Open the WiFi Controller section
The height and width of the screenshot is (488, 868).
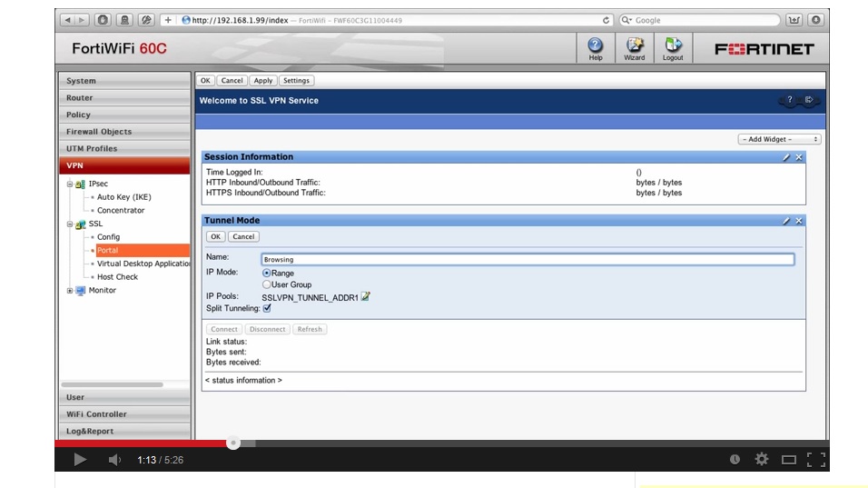(124, 413)
